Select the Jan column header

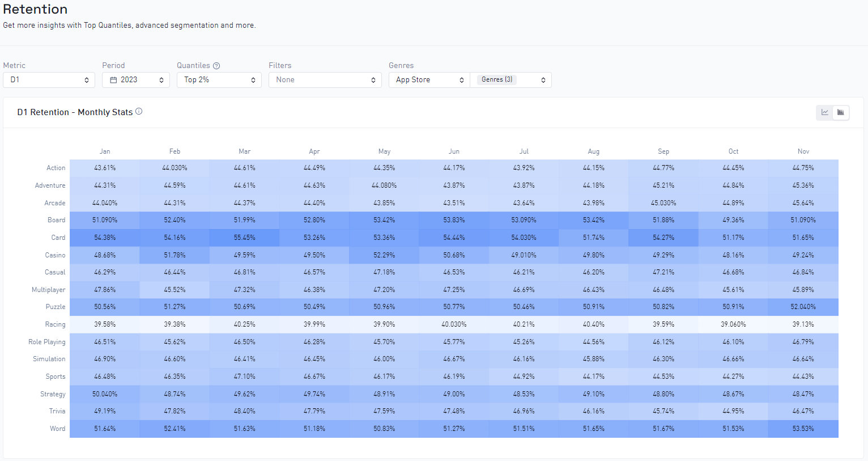(105, 151)
